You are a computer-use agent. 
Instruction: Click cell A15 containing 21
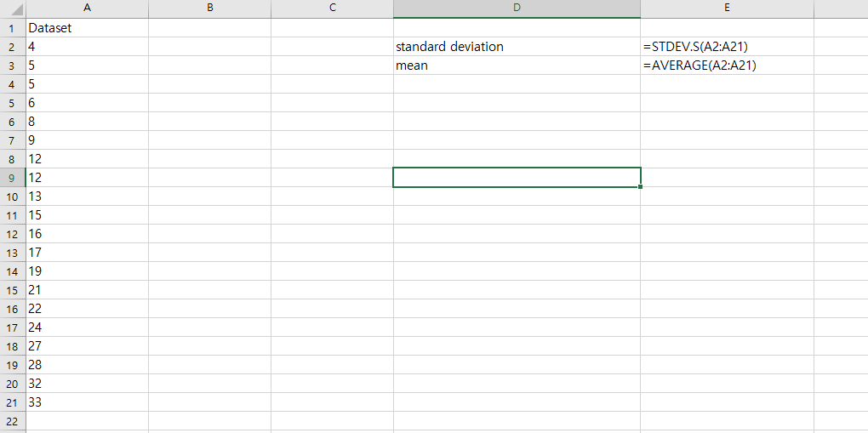click(x=87, y=289)
